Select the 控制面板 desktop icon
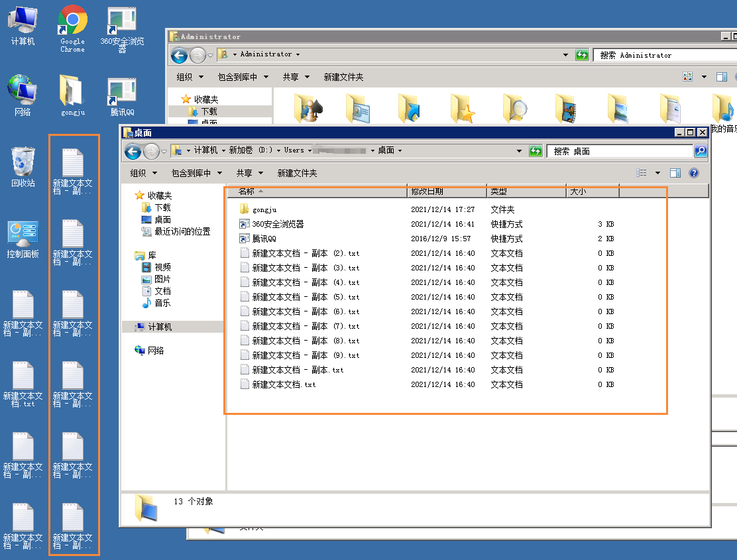Screen dimensions: 737x560 [x=23, y=234]
